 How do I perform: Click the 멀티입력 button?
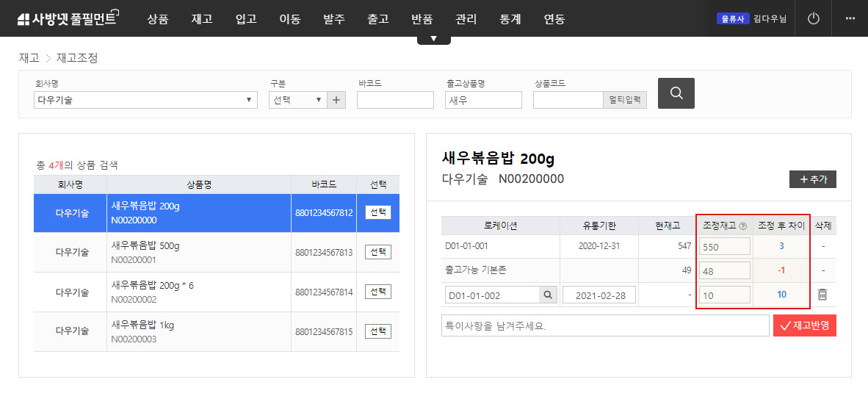point(625,100)
